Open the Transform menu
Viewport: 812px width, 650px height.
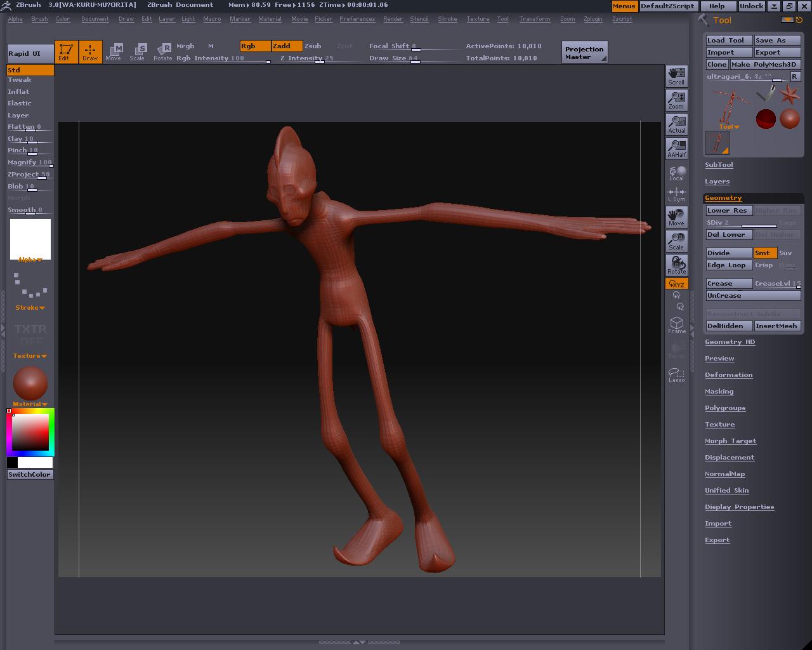coord(534,19)
